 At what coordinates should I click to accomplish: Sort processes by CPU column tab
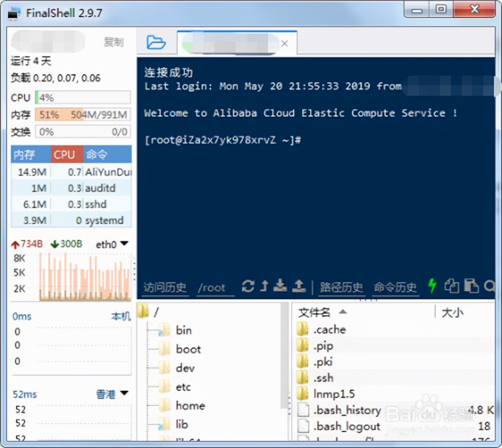pos(64,155)
